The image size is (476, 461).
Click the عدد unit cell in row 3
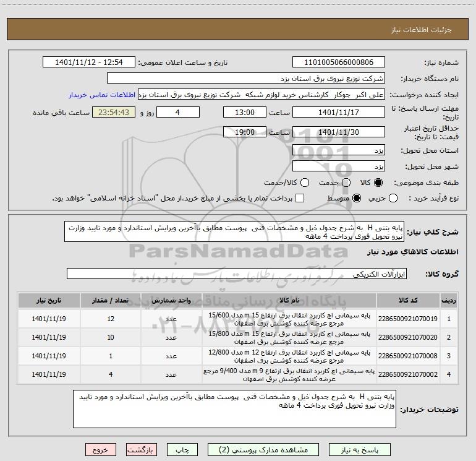[x=171, y=356]
